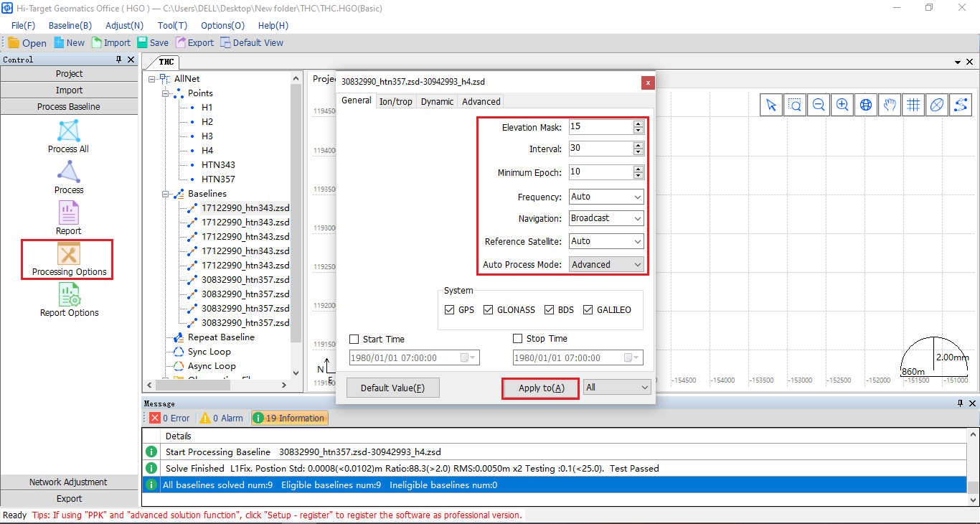Disable the GALILEO satellite system
Image resolution: width=980 pixels, height=524 pixels.
coord(588,310)
